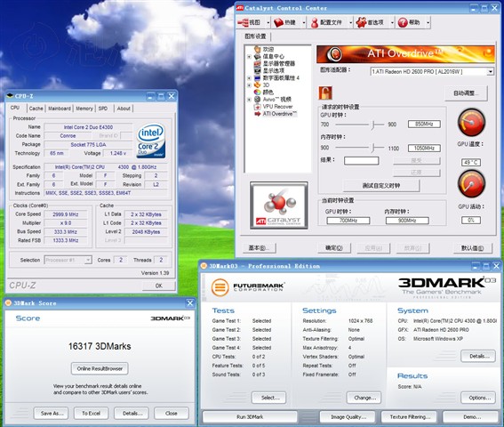Expand the 数字面板属性 4 tree node

(x=249, y=78)
